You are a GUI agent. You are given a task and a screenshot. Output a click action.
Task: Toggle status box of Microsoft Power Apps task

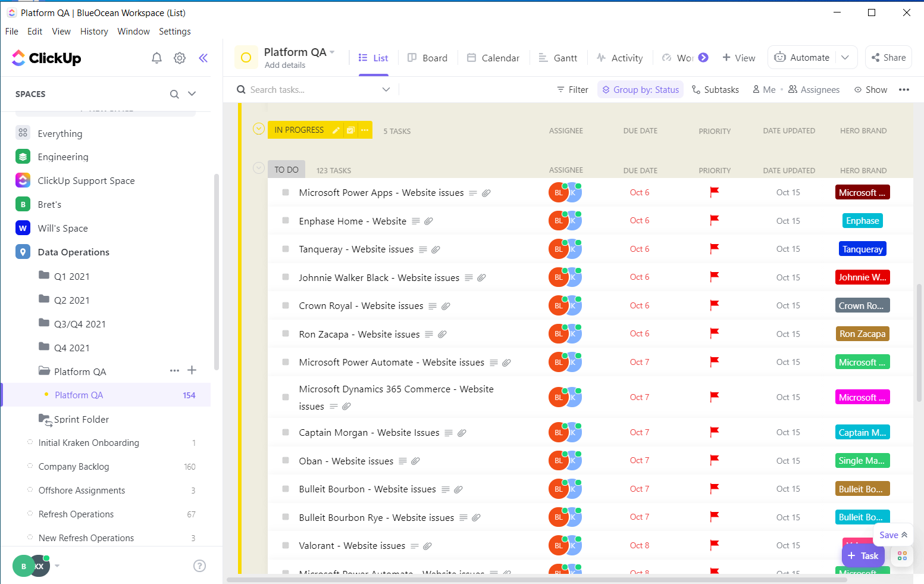click(286, 192)
